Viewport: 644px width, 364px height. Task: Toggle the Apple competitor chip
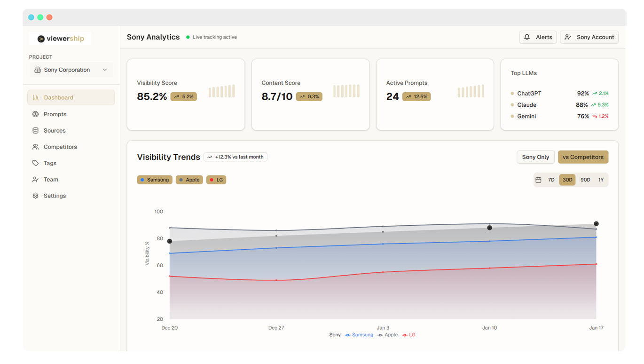point(189,180)
